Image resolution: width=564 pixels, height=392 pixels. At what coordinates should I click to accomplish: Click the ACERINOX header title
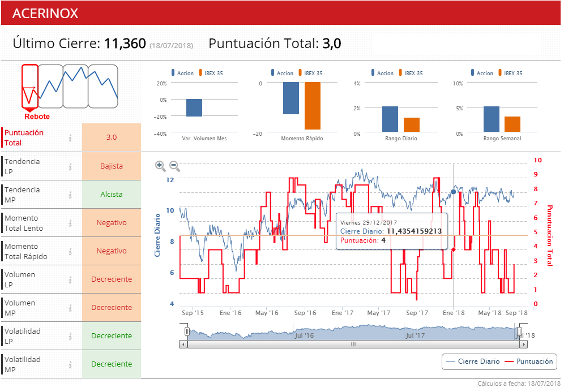point(45,14)
